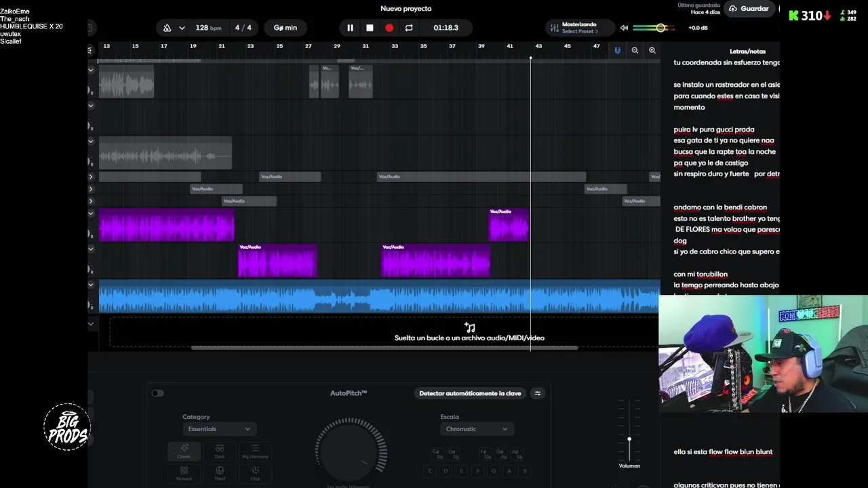Viewport: 868px width, 488px height.
Task: Open the Category Essentials dropdown
Action: click(219, 429)
